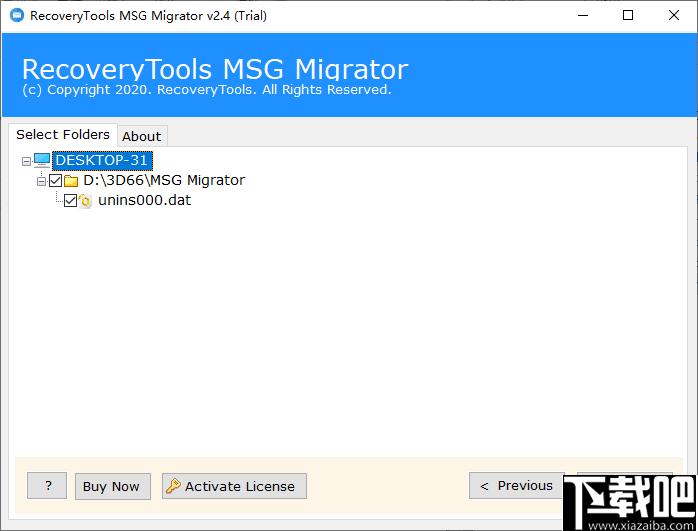Minimize the MSG Migrator window

582,15
